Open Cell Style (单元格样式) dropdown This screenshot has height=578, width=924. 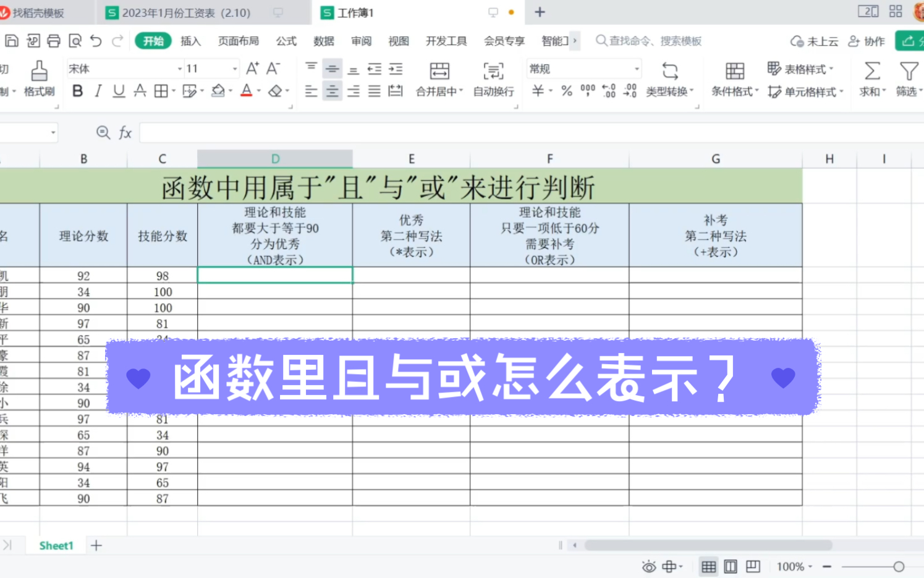pyautogui.click(x=805, y=91)
